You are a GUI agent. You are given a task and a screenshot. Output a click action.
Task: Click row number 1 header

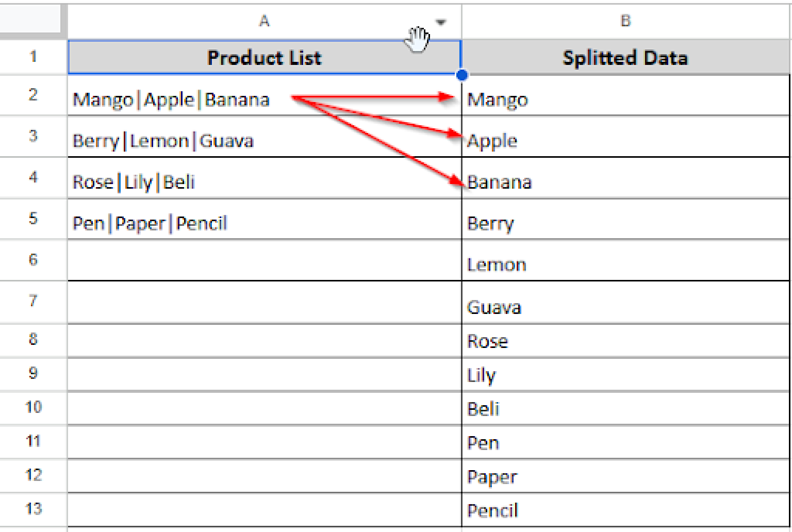click(32, 57)
